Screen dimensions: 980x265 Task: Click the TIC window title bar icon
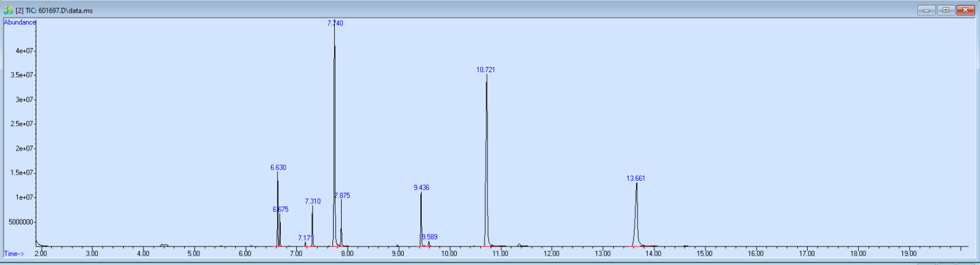[9, 10]
